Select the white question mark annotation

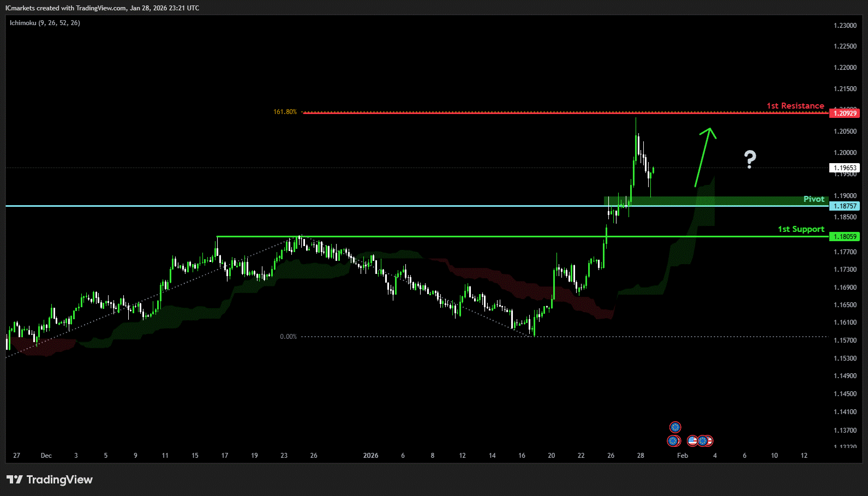pos(750,159)
